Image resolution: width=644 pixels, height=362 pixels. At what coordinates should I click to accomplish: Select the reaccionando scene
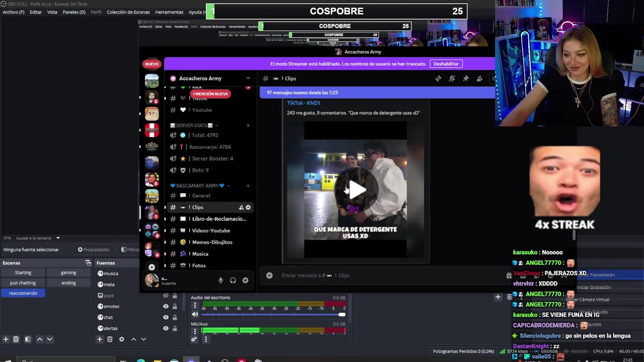pyautogui.click(x=23, y=293)
